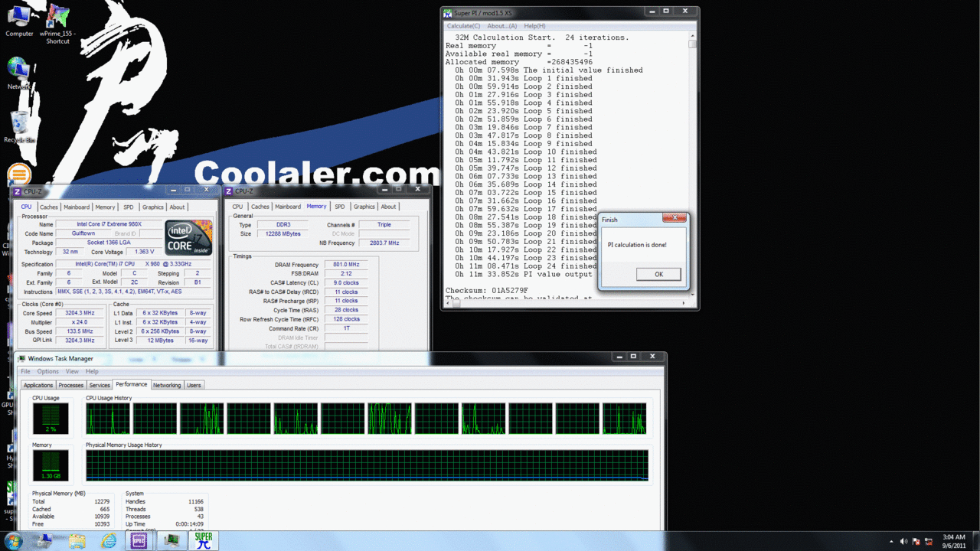This screenshot has height=551, width=980.
Task: Open Calculate(C) menu in Super PI
Action: click(464, 26)
